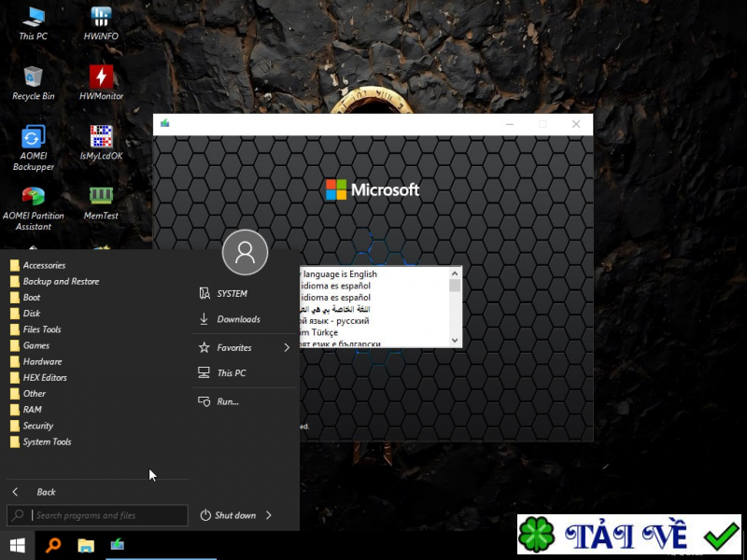Click the Shut down button
Viewport: 747px width, 560px height.
click(x=229, y=515)
